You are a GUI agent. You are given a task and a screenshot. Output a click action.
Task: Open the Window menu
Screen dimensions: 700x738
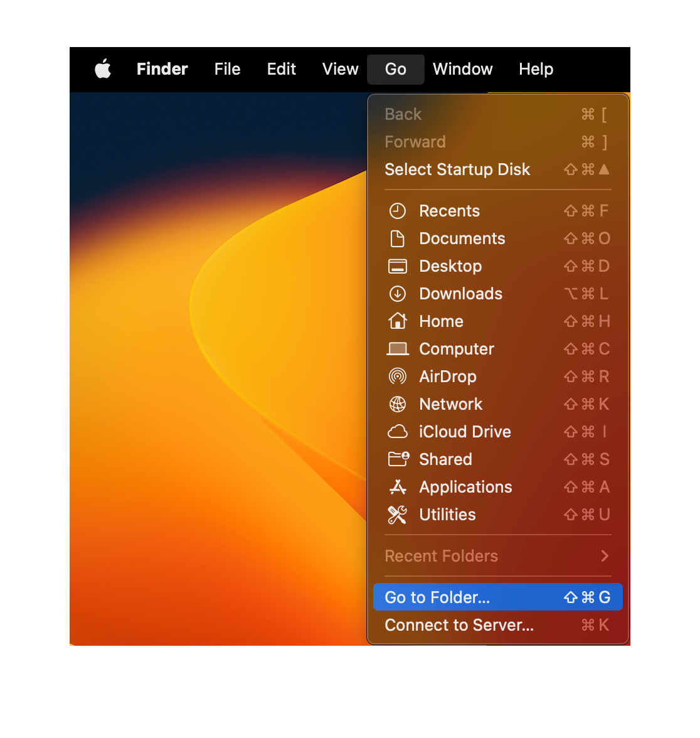[x=462, y=69]
